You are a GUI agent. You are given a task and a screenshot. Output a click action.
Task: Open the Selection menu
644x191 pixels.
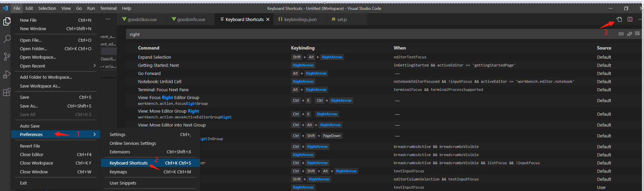pyautogui.click(x=47, y=8)
